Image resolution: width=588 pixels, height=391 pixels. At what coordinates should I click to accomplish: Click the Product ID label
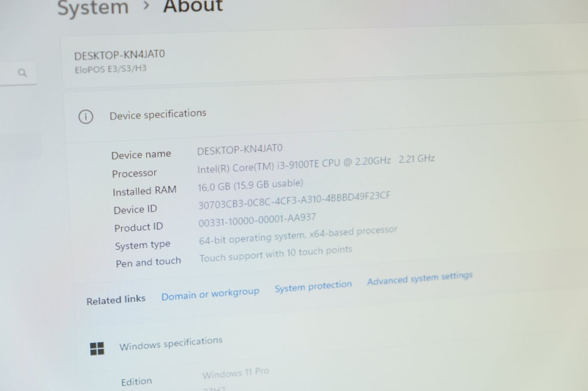[139, 228]
